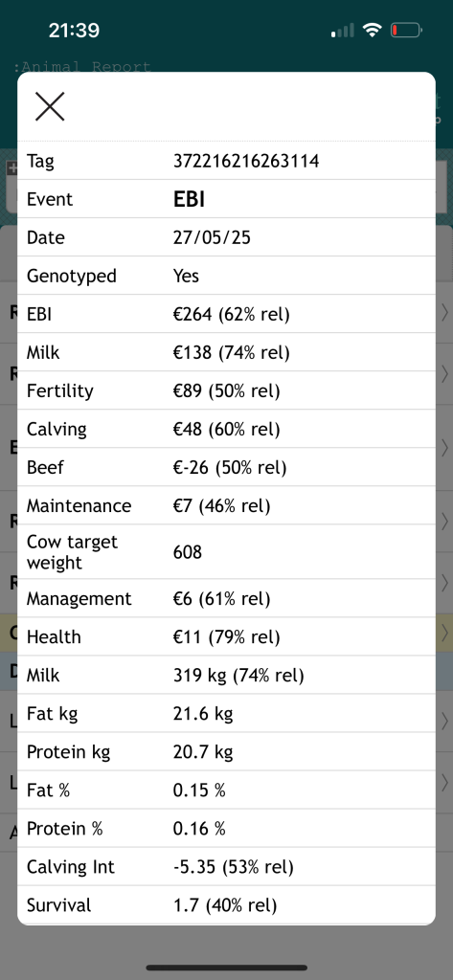Select the date 27/05/25 row
The width and height of the screenshot is (453, 980).
point(226,237)
